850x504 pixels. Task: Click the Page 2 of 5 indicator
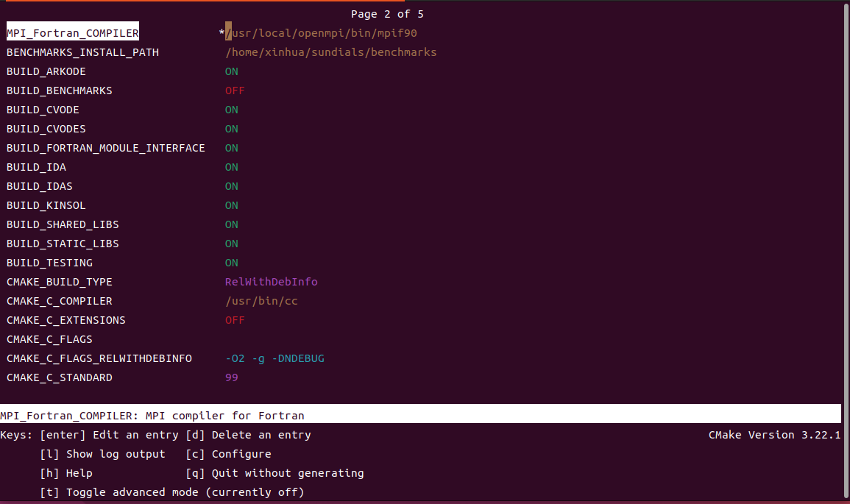click(x=387, y=14)
